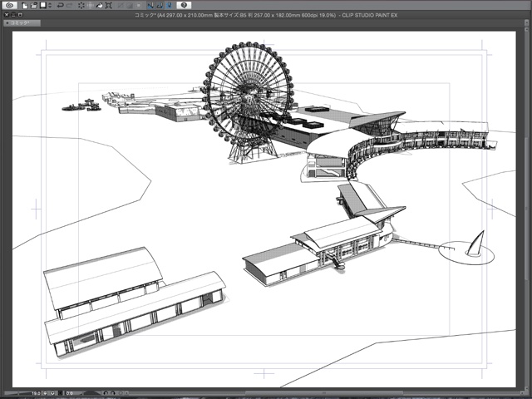The width and height of the screenshot is (532, 399).
Task: Click the Clip Studio logo icon
Action: coord(9,6)
